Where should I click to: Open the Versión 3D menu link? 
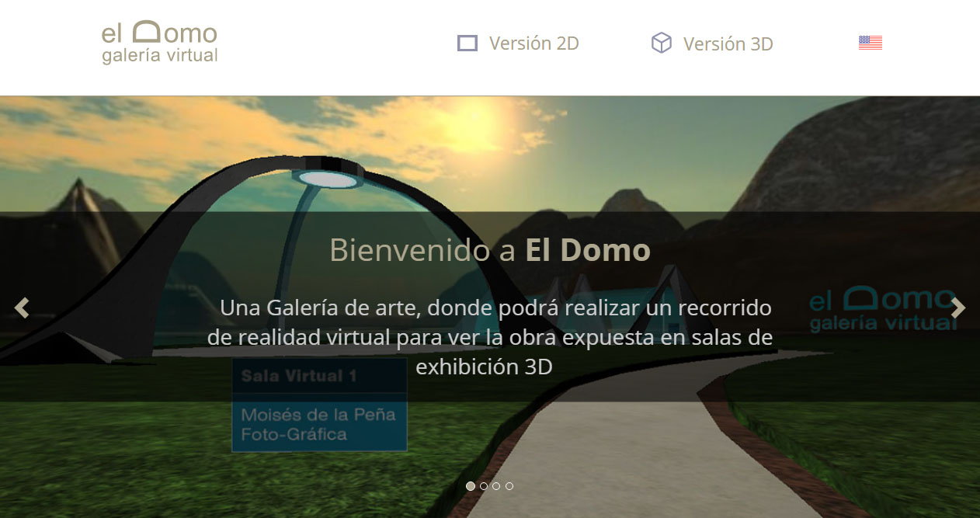728,44
